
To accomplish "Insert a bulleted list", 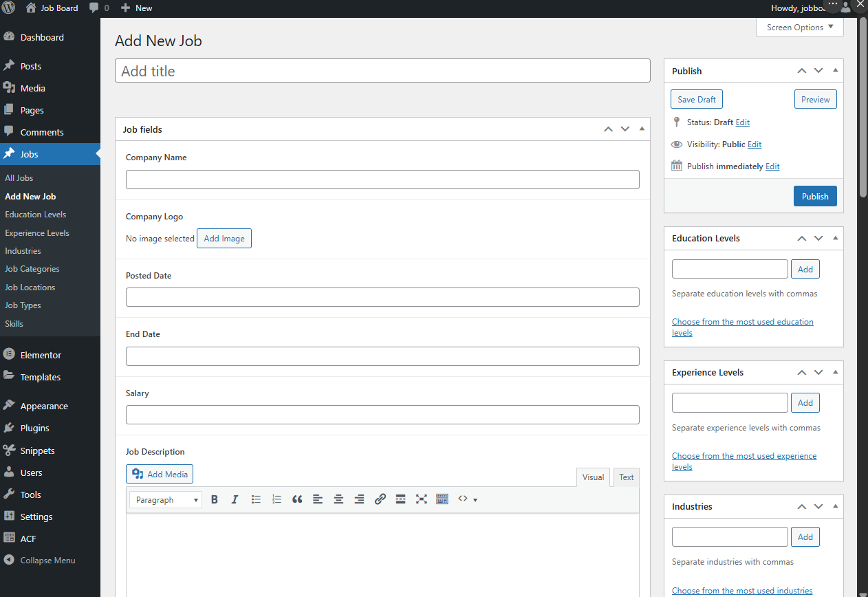I will (256, 499).
